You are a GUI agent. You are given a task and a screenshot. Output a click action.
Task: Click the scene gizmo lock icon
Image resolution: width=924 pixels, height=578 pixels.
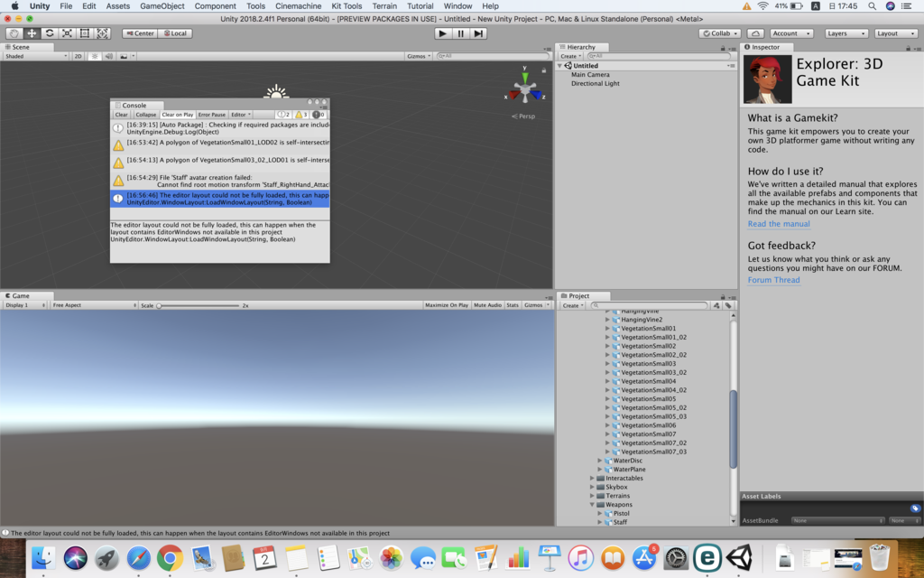[544, 70]
